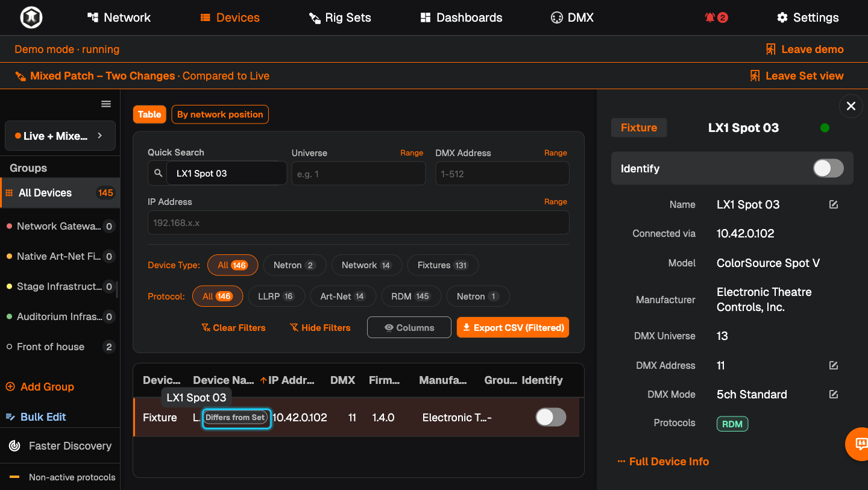Click Leave demo
The width and height of the screenshot is (868, 490).
point(804,49)
